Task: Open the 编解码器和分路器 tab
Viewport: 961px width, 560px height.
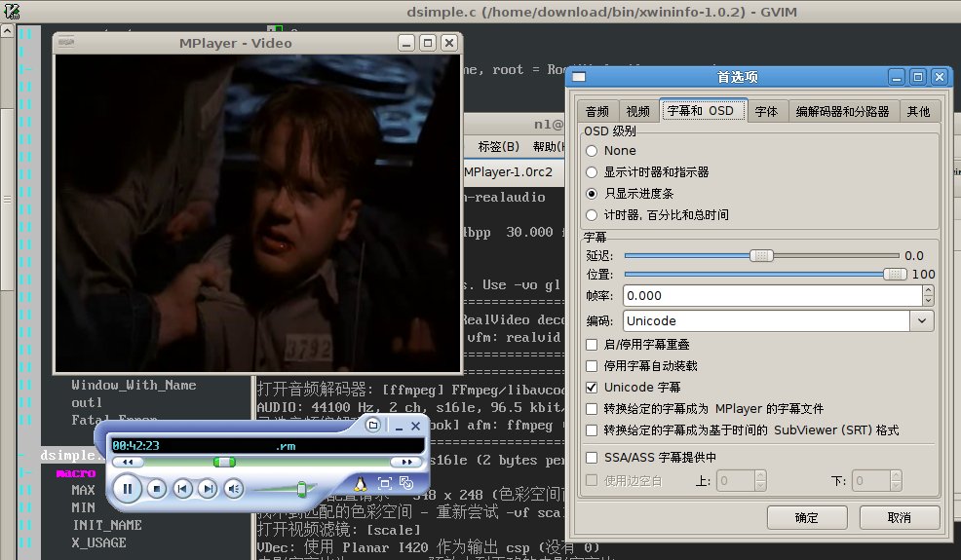Action: (x=843, y=111)
